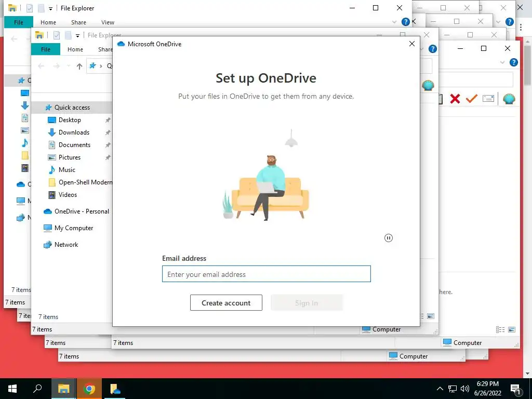Image resolution: width=532 pixels, height=399 pixels.
Task: Expand breadcrumb chevron after address bar star
Action: 101,66
